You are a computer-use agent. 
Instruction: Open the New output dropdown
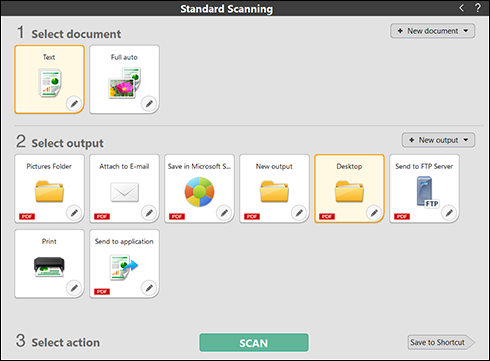pyautogui.click(x=438, y=140)
